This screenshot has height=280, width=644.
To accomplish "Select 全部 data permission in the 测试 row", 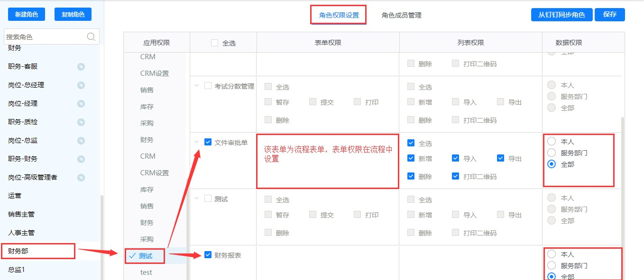I will (552, 220).
